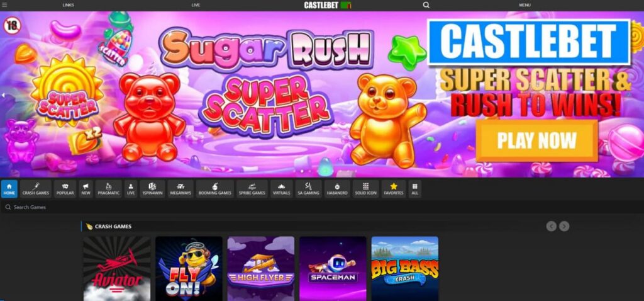The image size is (644, 301).
Task: Show next crash games with right arrow
Action: point(564,226)
